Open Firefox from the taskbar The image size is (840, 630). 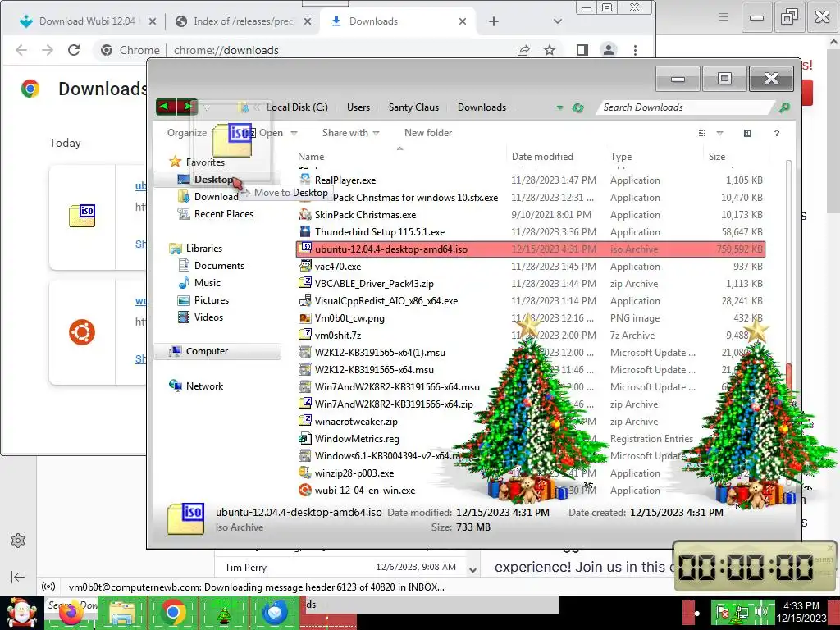pos(71,612)
